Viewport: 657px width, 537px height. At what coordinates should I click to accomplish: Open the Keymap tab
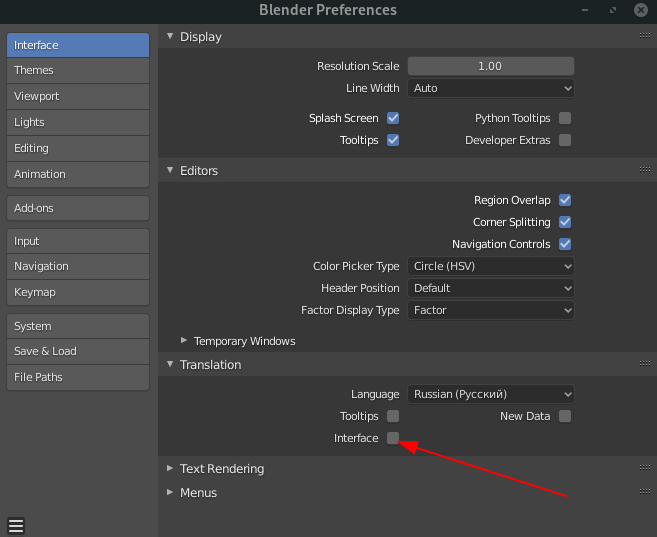tap(78, 292)
